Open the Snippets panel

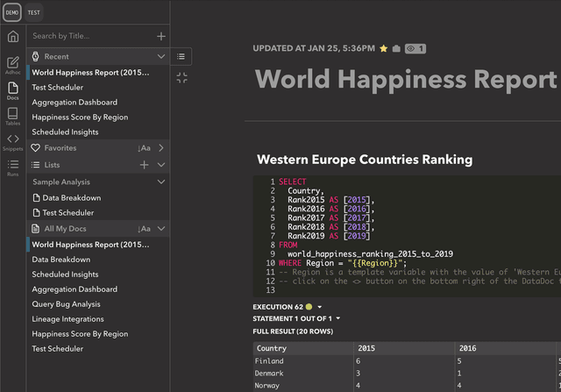(x=12, y=142)
